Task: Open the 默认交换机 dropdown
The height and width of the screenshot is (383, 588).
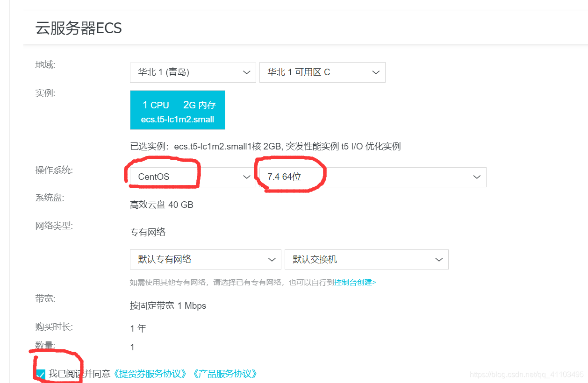Action: pyautogui.click(x=366, y=259)
